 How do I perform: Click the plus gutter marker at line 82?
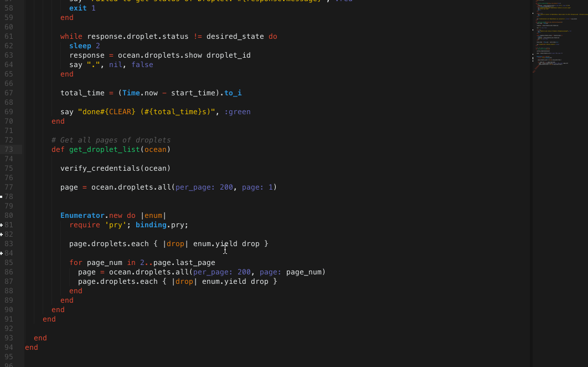click(x=2, y=235)
